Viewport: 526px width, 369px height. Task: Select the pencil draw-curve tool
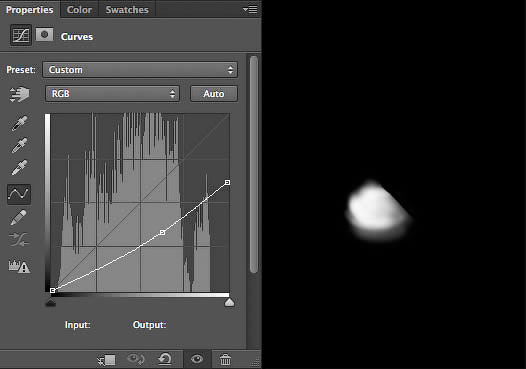click(19, 217)
